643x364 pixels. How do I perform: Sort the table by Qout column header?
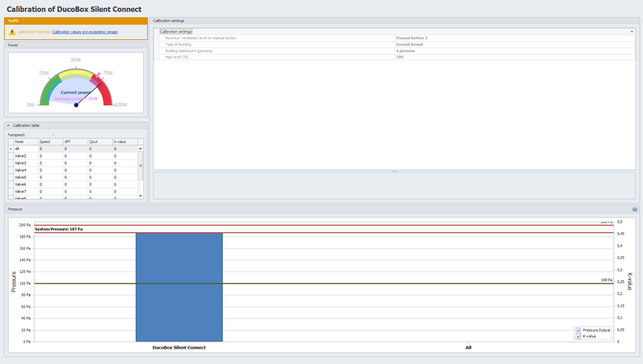click(100, 141)
